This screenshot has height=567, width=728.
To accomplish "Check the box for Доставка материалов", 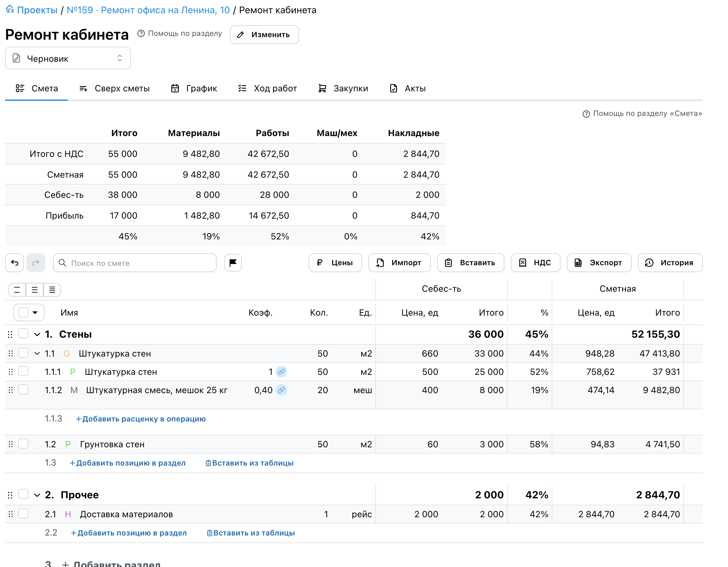I will tap(23, 514).
